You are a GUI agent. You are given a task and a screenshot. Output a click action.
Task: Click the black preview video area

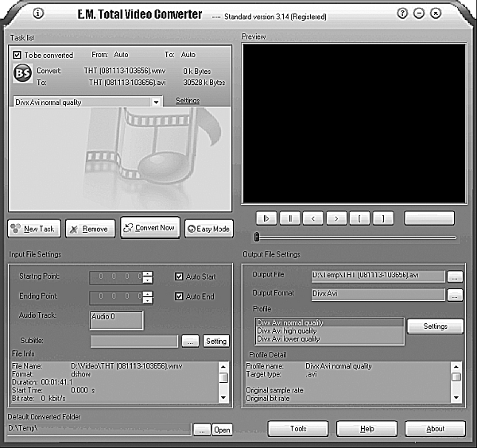(x=354, y=123)
